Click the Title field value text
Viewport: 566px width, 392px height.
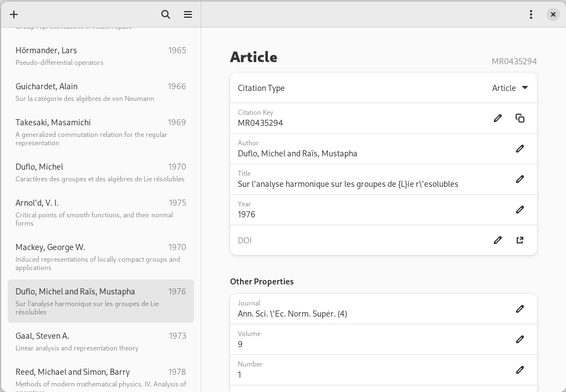pos(348,184)
